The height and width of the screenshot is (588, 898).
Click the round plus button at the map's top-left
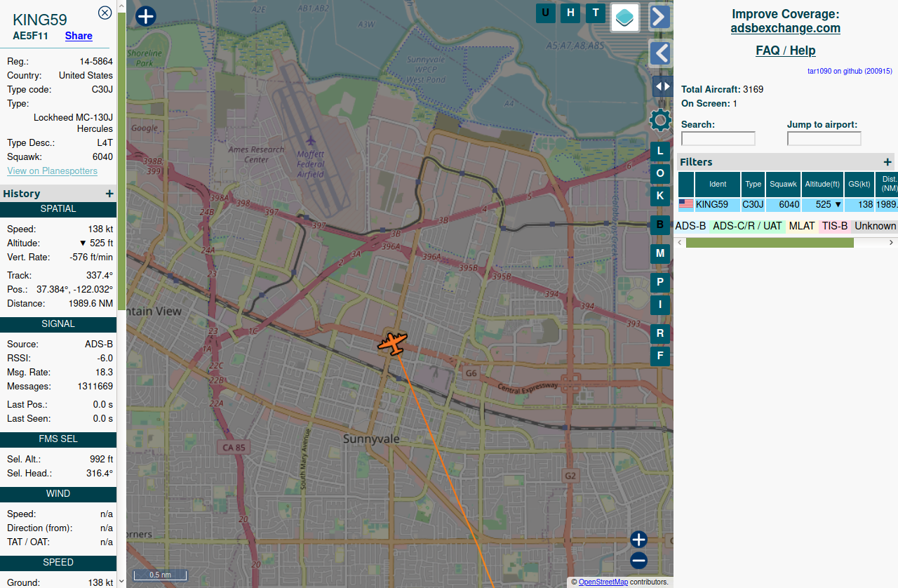click(x=145, y=16)
